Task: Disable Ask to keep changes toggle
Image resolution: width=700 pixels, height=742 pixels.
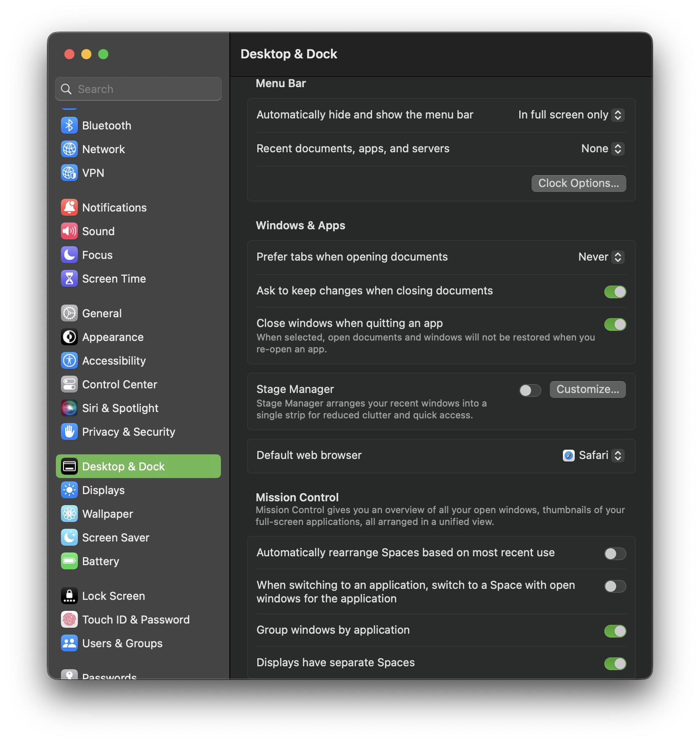Action: point(615,292)
